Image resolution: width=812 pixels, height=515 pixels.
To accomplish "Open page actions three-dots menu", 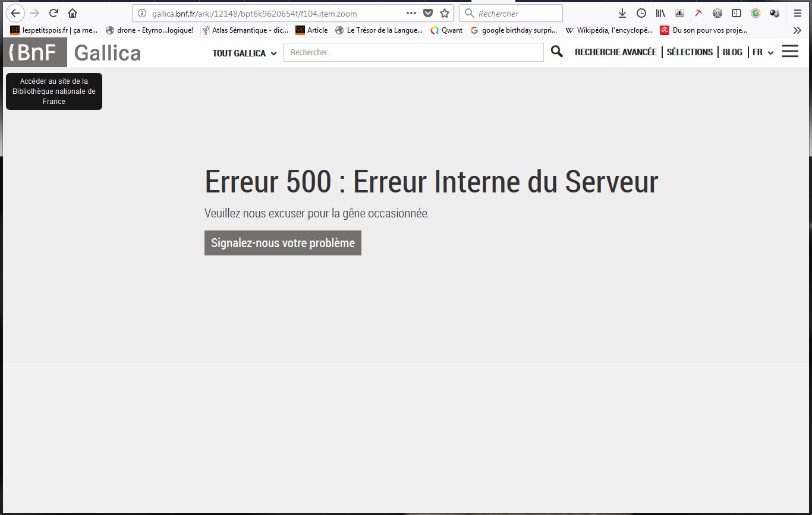I will pos(411,13).
